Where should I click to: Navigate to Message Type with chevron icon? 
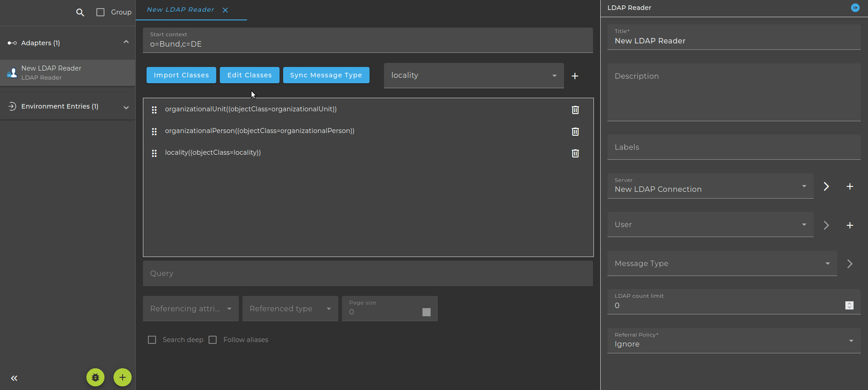[x=850, y=264]
